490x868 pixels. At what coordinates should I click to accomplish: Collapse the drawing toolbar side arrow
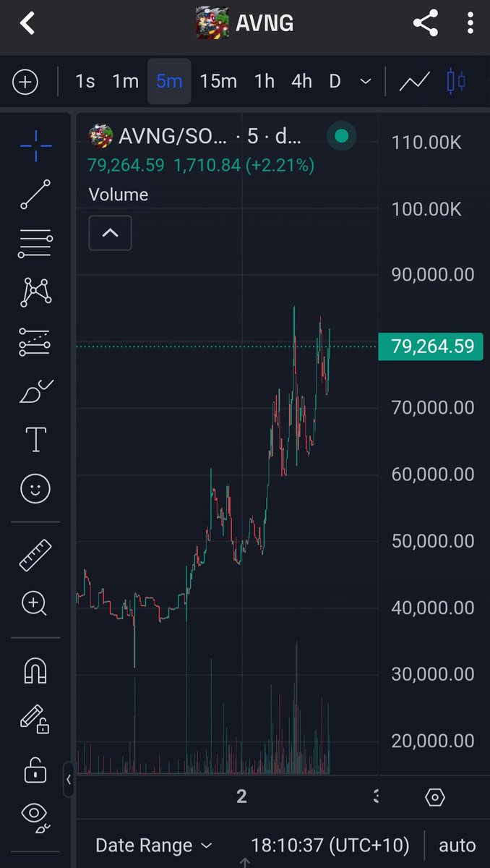click(x=69, y=779)
